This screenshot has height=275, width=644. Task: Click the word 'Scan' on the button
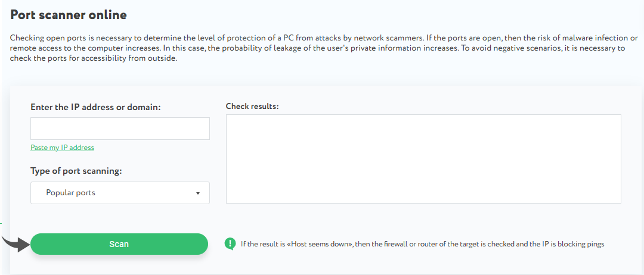coord(119,244)
